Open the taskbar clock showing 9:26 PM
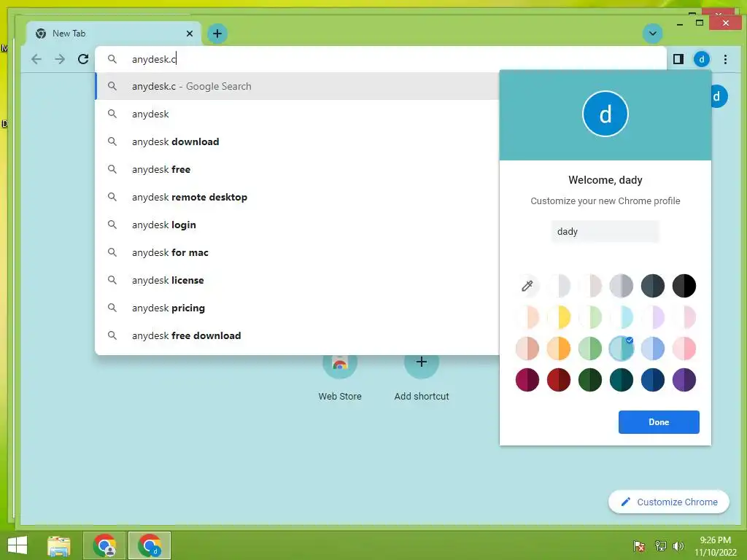This screenshot has height=560, width=747. pos(715,546)
